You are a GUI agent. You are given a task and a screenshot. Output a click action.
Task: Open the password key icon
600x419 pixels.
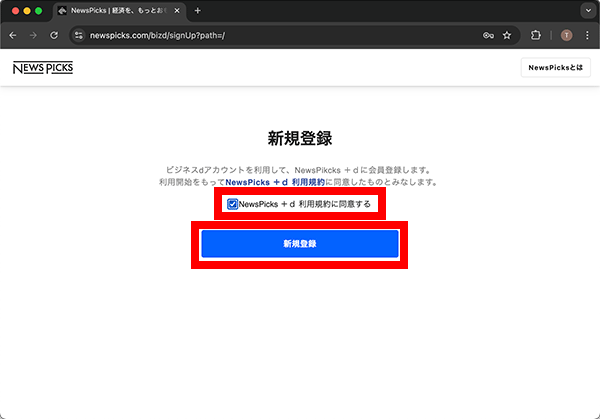[488, 36]
